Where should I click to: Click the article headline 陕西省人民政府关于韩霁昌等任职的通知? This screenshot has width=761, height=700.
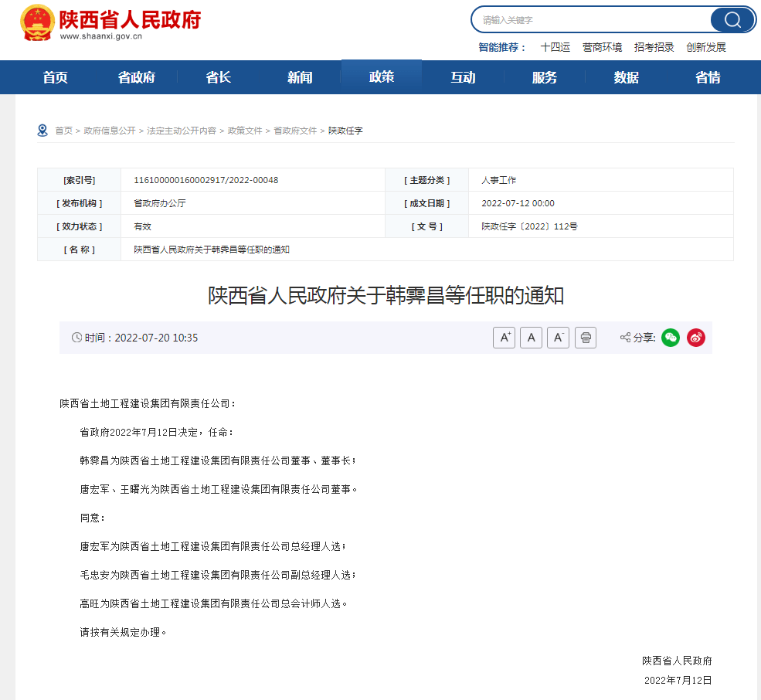(386, 296)
